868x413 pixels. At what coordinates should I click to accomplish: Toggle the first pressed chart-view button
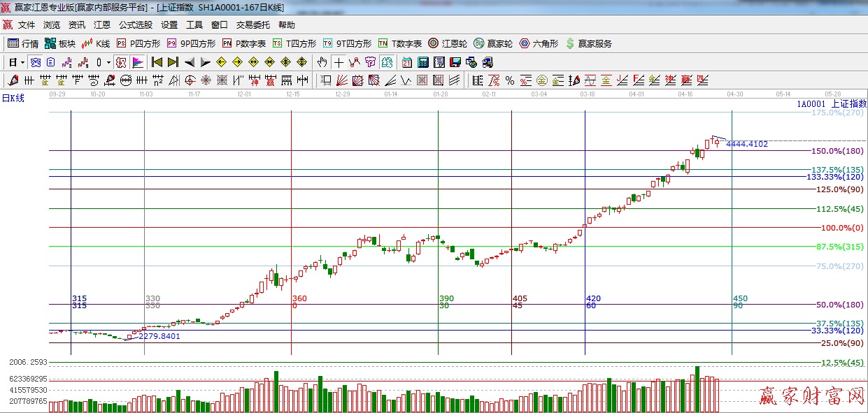(x=35, y=62)
